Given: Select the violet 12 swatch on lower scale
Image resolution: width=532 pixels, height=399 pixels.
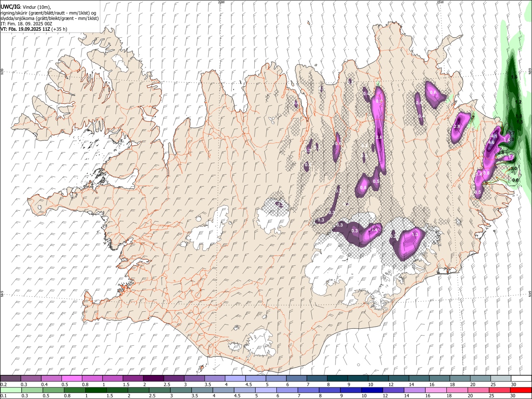Looking at the screenshot, I should (x=394, y=390).
